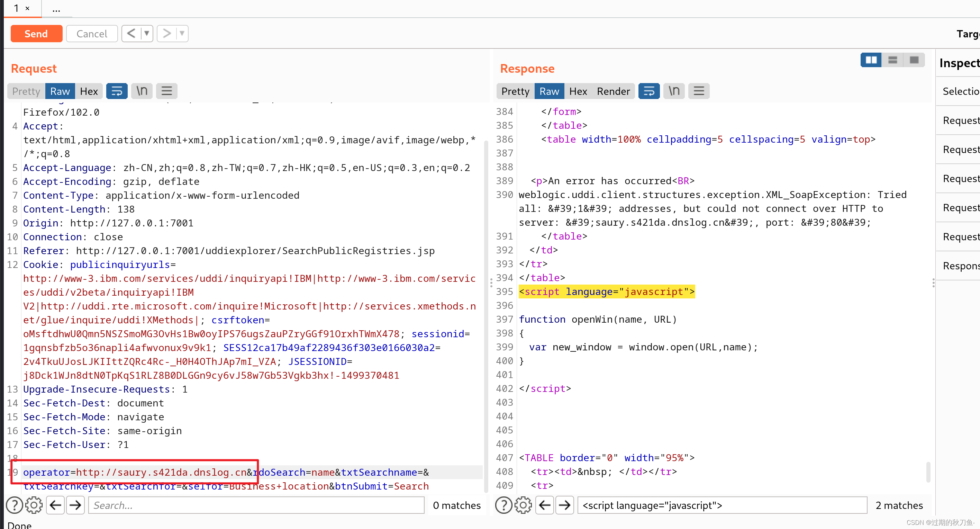Click the Response panel vertical scrollbar
980x529 pixels.
[x=928, y=472]
